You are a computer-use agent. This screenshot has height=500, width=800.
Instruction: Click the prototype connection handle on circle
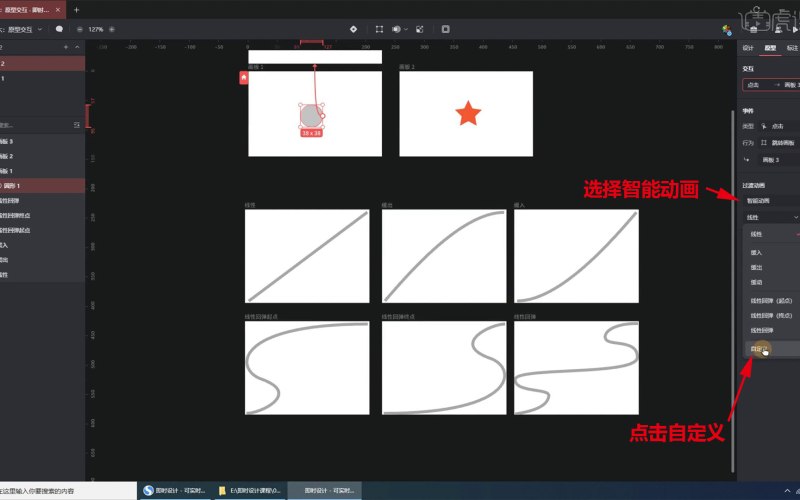click(323, 116)
